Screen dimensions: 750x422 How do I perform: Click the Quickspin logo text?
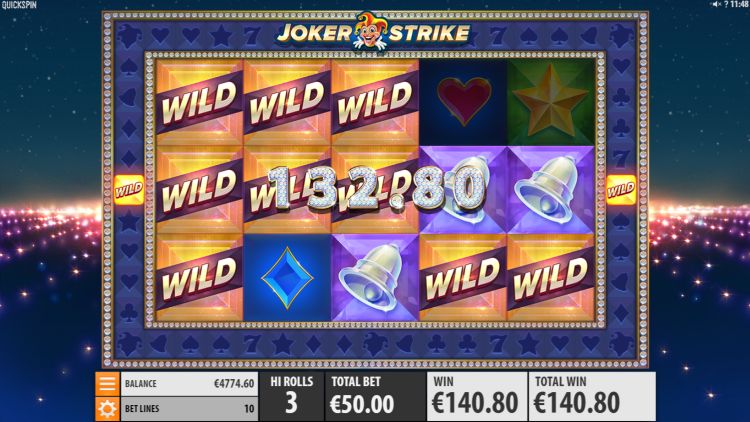(x=19, y=5)
